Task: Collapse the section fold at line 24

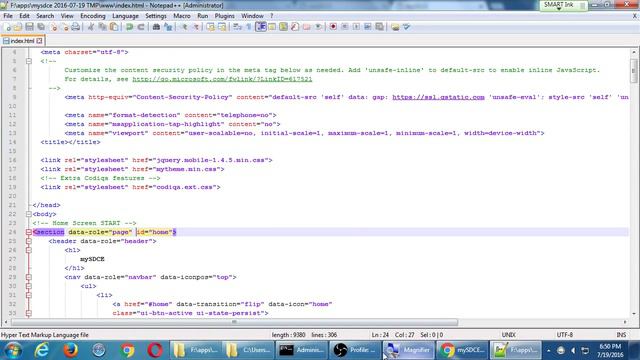Action: (x=29, y=232)
